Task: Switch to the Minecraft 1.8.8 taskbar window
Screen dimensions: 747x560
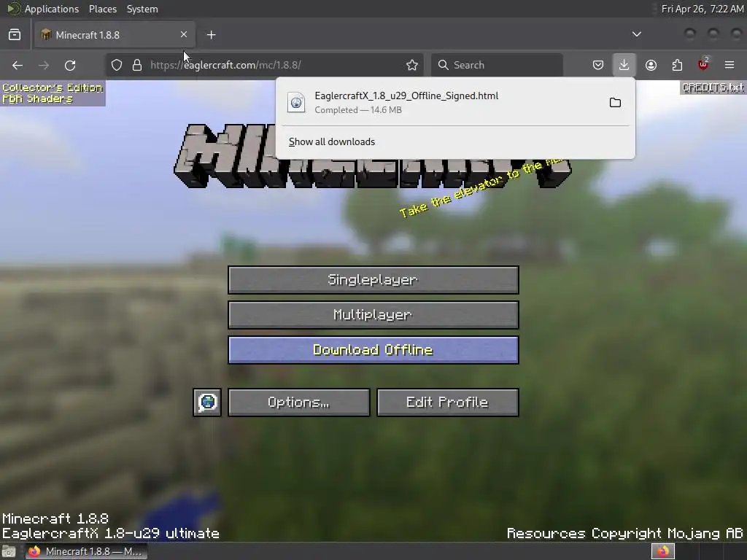Action: tap(86, 551)
